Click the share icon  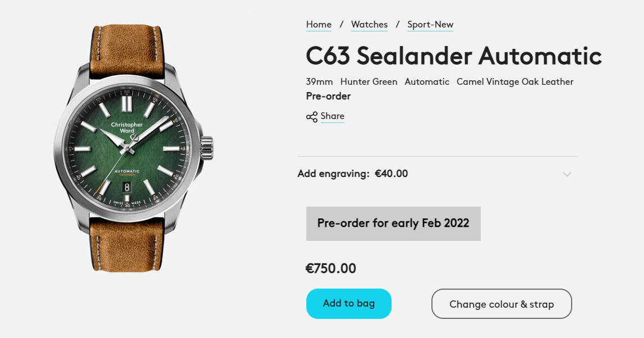tap(311, 117)
